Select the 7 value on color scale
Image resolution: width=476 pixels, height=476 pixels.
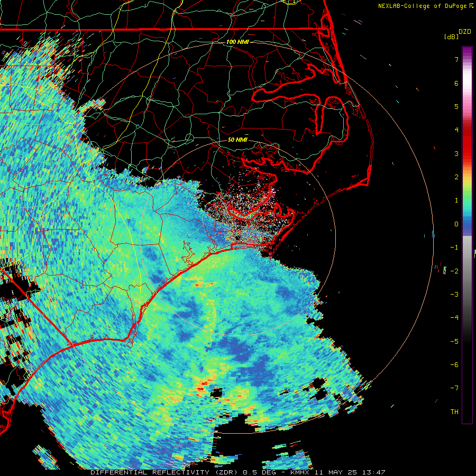click(456, 59)
